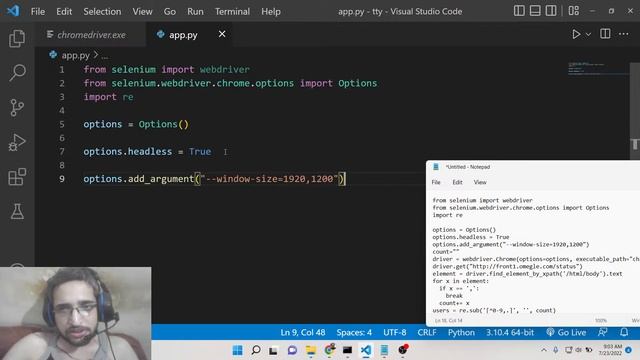Click the microphone tray icon
Image resolution: width=640 pixels, height=360 pixels.
click(556, 350)
